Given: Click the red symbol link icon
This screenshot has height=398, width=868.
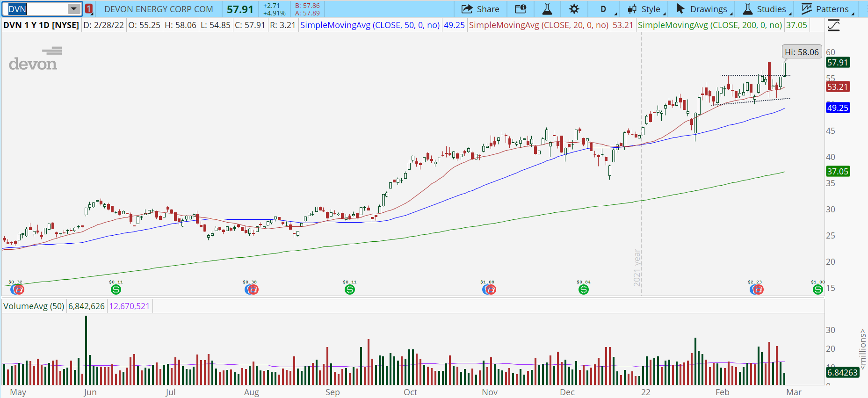Looking at the screenshot, I should coord(89,9).
